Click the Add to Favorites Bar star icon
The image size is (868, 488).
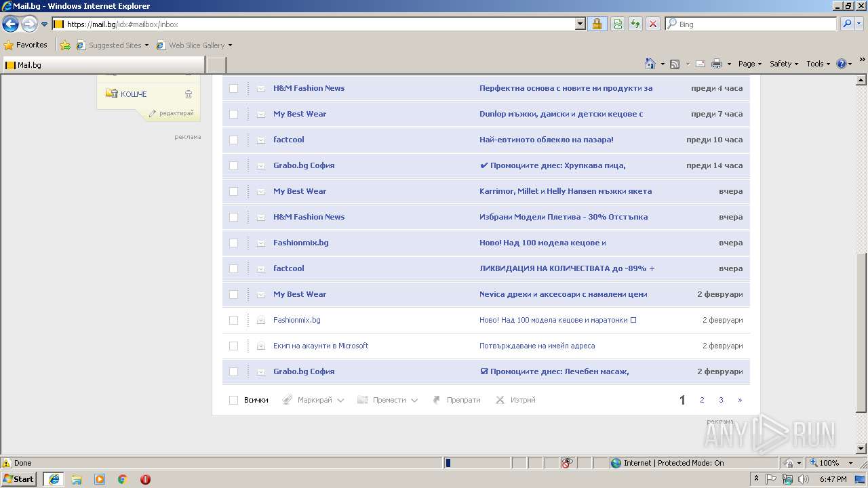point(65,45)
